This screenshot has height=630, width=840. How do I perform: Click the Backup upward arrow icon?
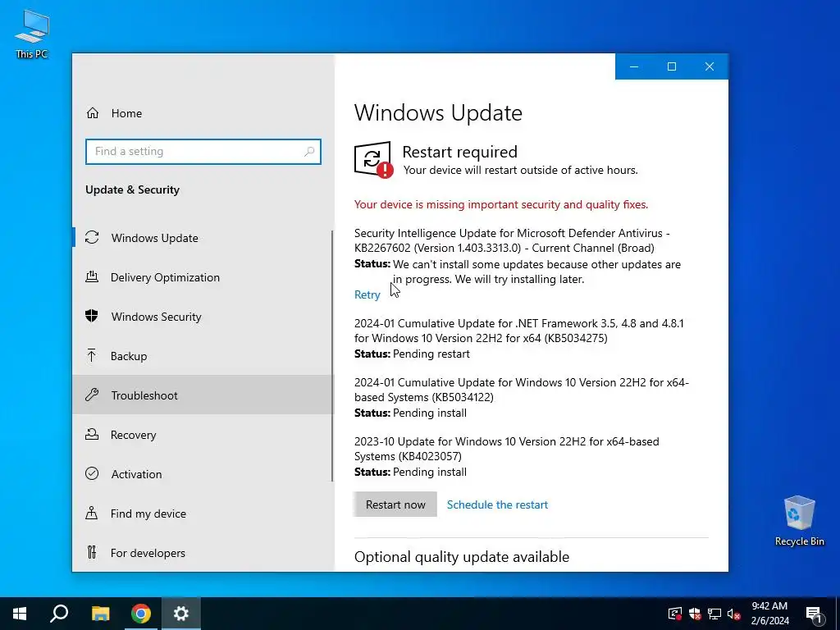tap(92, 356)
